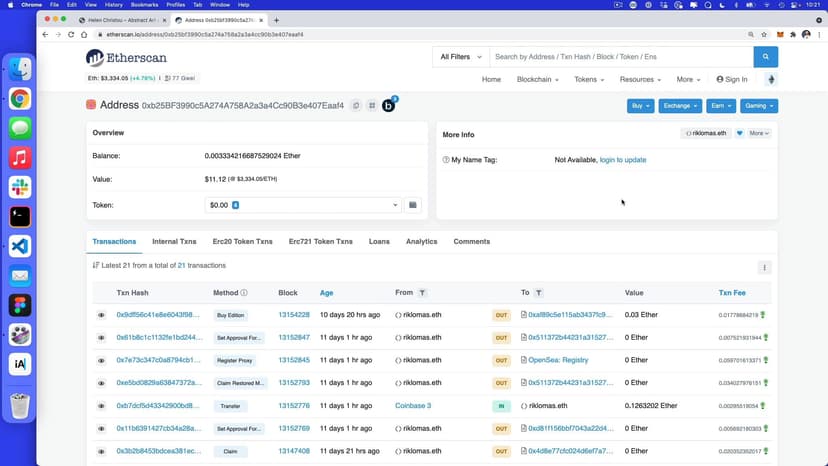This screenshot has width=828, height=466.
Task: Open the Analytics tab
Action: [x=421, y=241]
